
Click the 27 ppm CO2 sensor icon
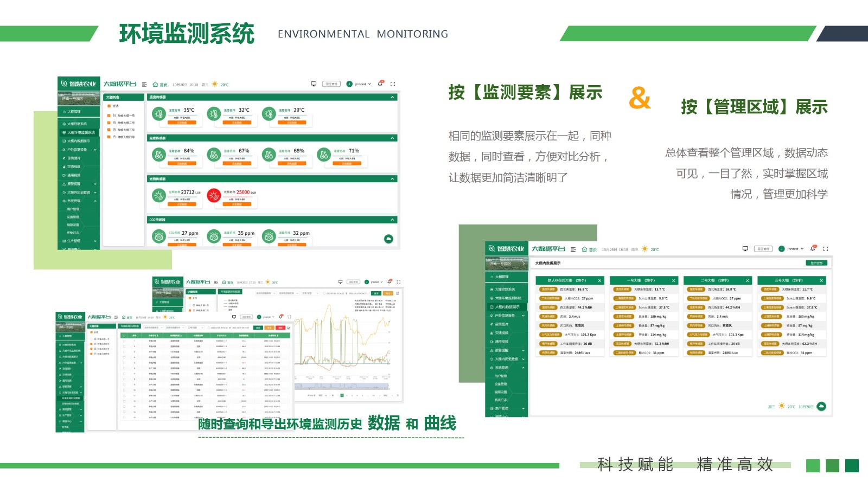(x=158, y=236)
